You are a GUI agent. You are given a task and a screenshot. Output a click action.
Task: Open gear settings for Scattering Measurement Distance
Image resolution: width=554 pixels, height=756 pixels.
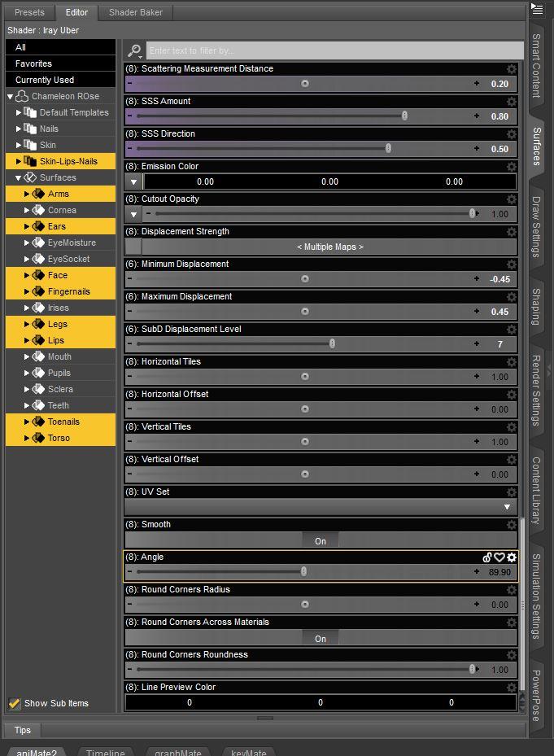pyautogui.click(x=511, y=69)
